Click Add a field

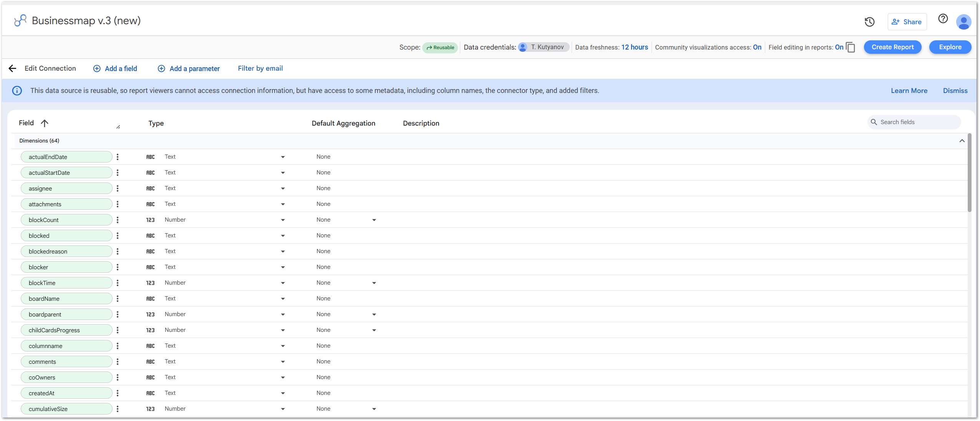click(115, 68)
